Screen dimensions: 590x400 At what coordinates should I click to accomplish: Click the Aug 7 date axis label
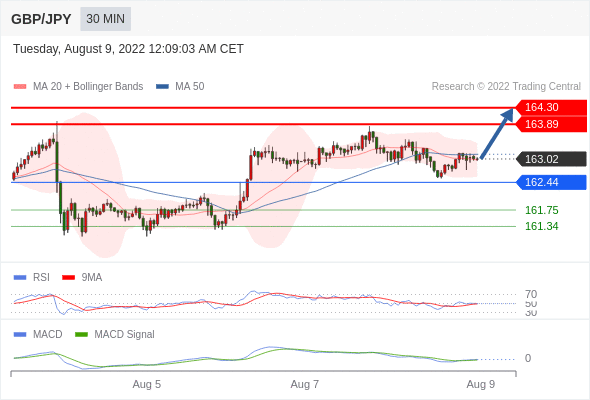[x=304, y=384]
